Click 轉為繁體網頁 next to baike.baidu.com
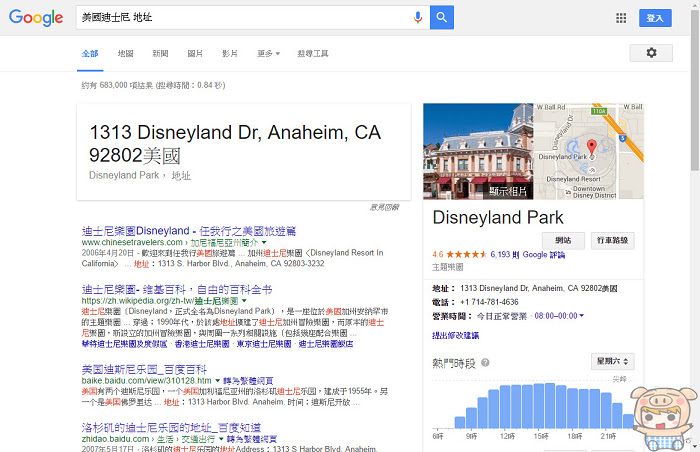The height and width of the screenshot is (452, 700). (248, 381)
